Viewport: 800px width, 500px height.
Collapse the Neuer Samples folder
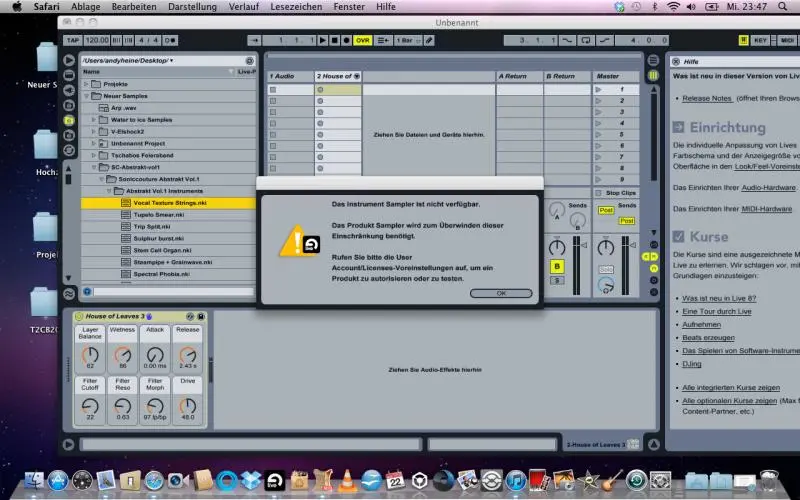pyautogui.click(x=87, y=95)
